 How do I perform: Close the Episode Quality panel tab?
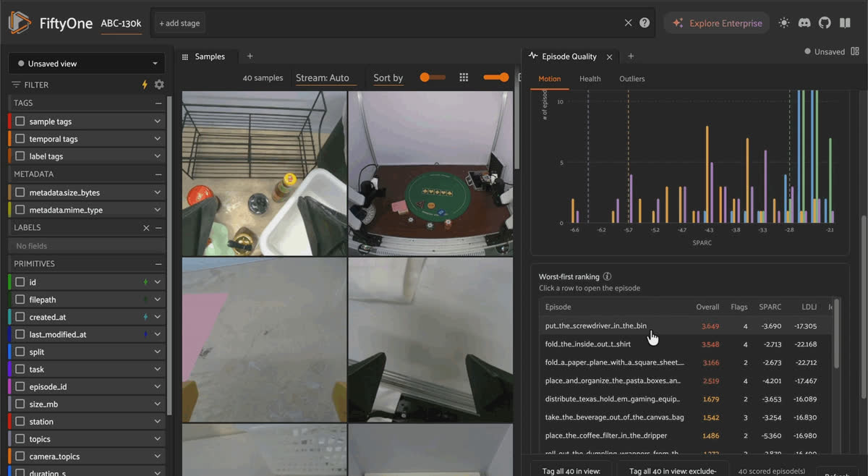(609, 56)
